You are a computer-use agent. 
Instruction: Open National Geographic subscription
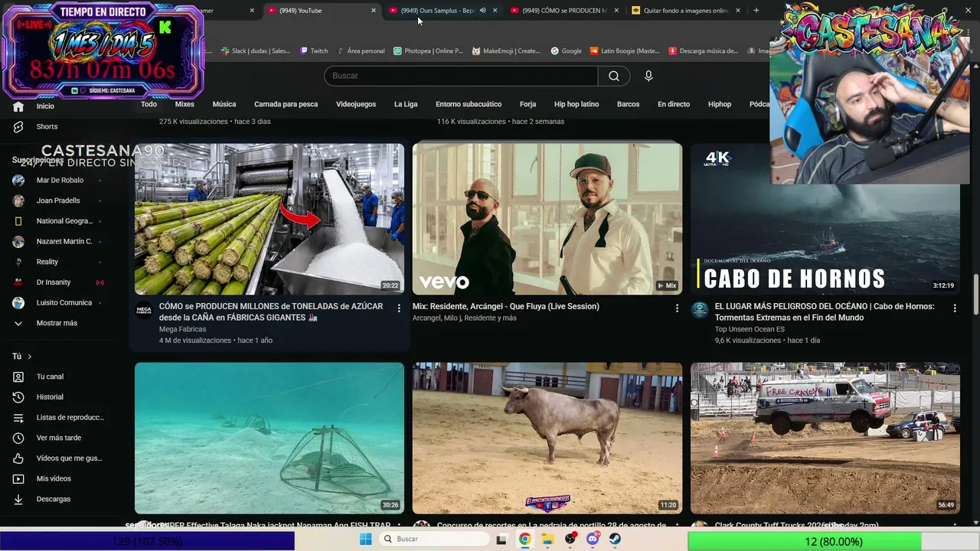tap(64, 221)
